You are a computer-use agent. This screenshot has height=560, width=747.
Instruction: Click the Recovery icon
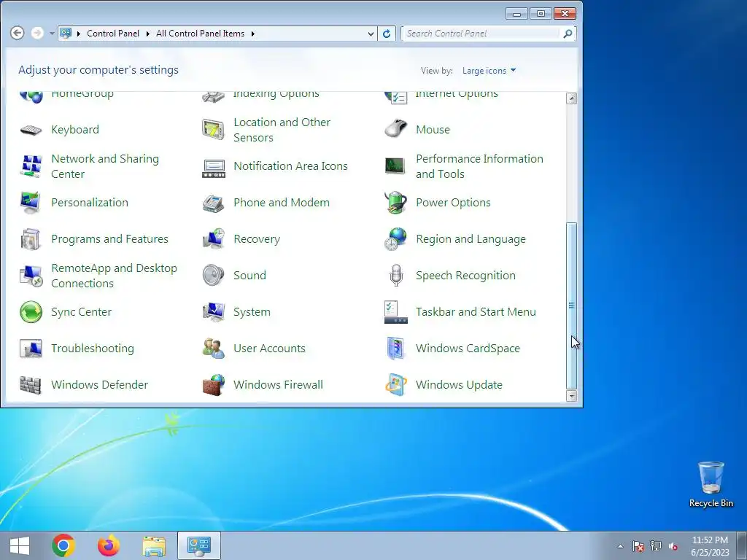click(x=213, y=239)
